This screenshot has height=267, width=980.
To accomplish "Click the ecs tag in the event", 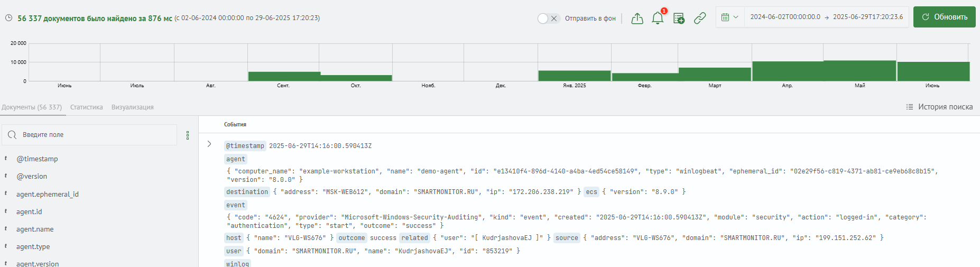I will pyautogui.click(x=591, y=192).
